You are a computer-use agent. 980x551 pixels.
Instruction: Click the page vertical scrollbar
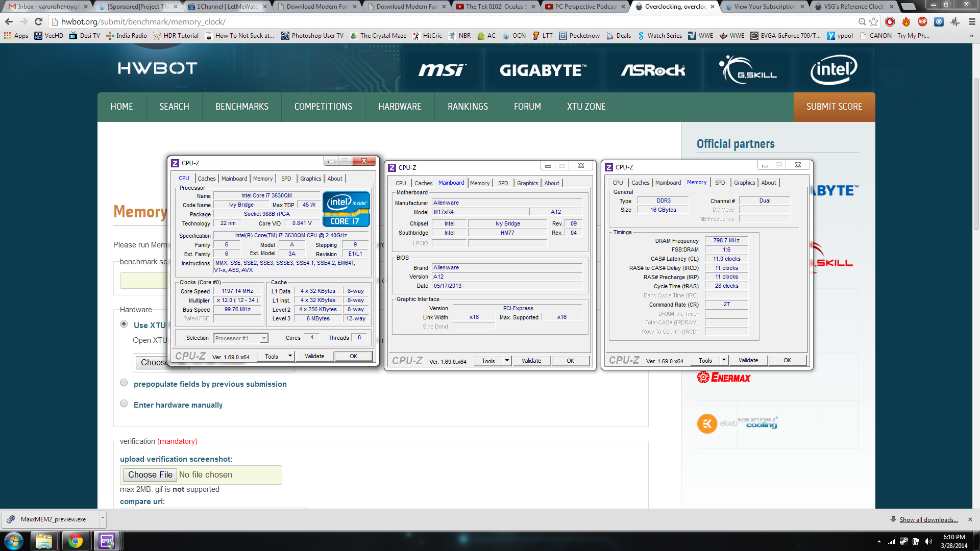[x=976, y=153]
